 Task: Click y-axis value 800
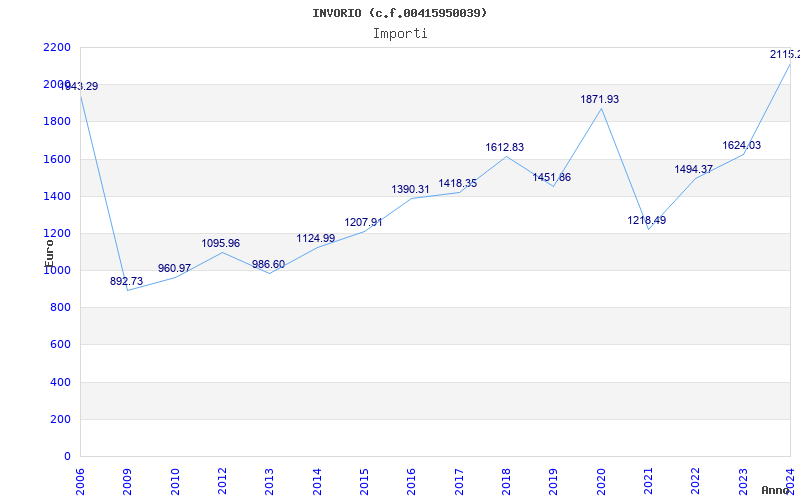coord(61,308)
